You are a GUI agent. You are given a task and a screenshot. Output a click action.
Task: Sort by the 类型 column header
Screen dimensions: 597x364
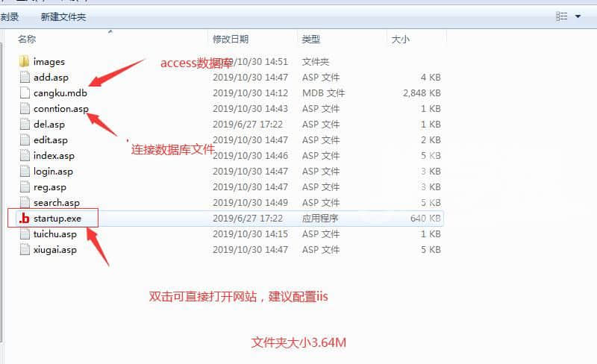pyautogui.click(x=311, y=39)
